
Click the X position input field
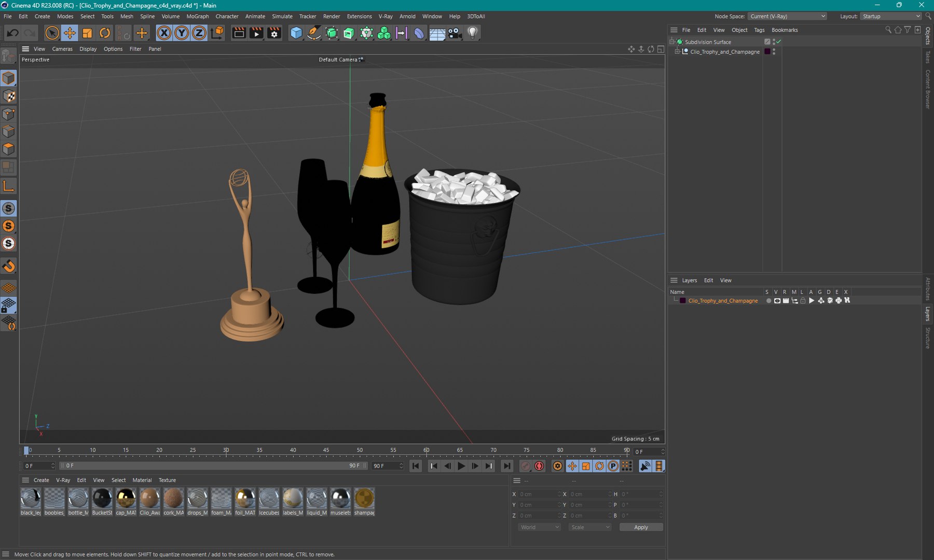[x=540, y=494]
